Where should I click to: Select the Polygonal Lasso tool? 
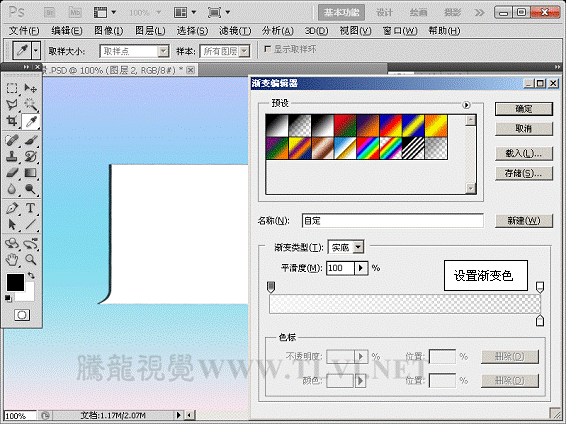(x=12, y=105)
